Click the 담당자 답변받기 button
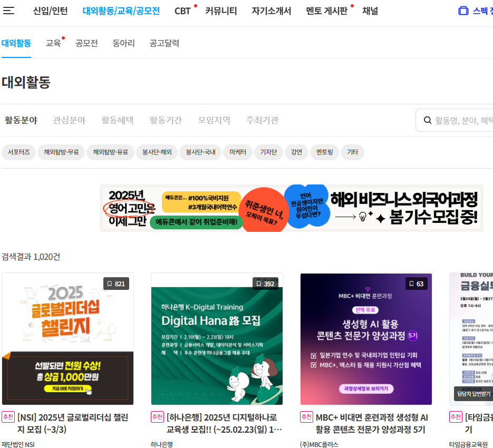Screen dimensions: 493x448 pyautogui.click(x=473, y=394)
